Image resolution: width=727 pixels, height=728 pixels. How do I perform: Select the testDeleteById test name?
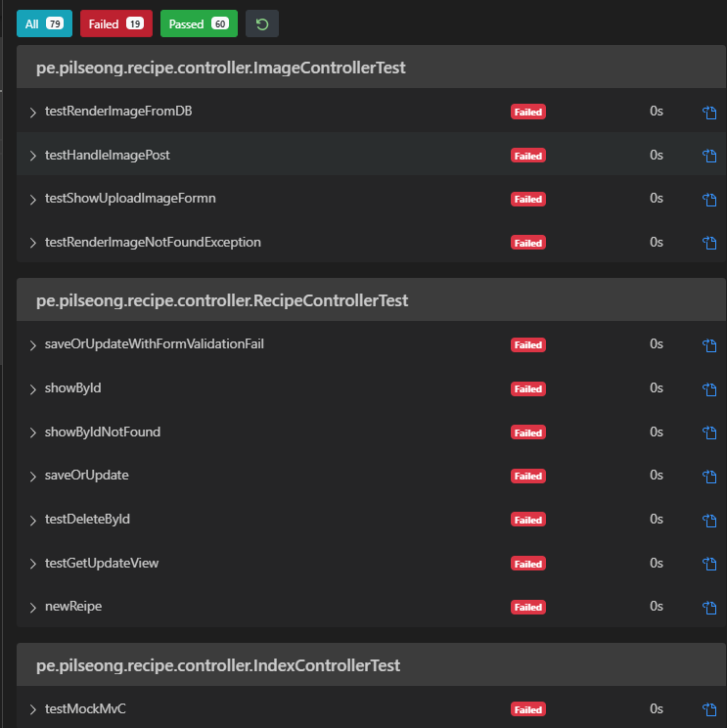click(87, 520)
